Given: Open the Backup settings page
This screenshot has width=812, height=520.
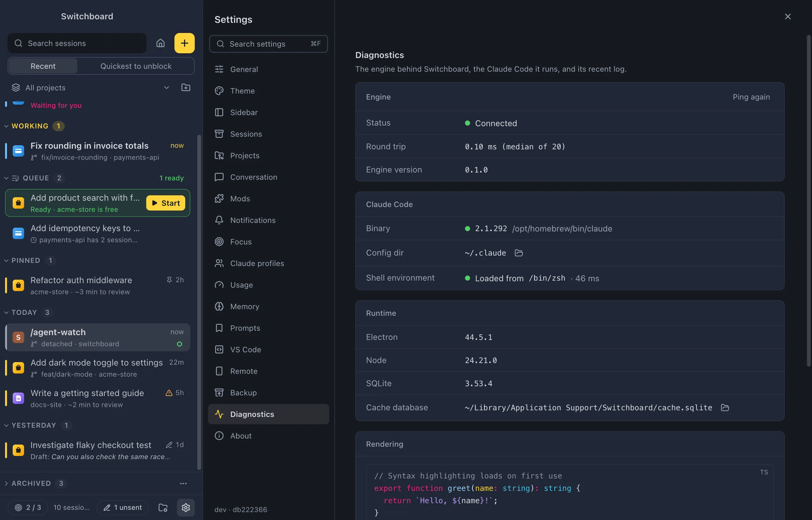Looking at the screenshot, I should pyautogui.click(x=269, y=393).
